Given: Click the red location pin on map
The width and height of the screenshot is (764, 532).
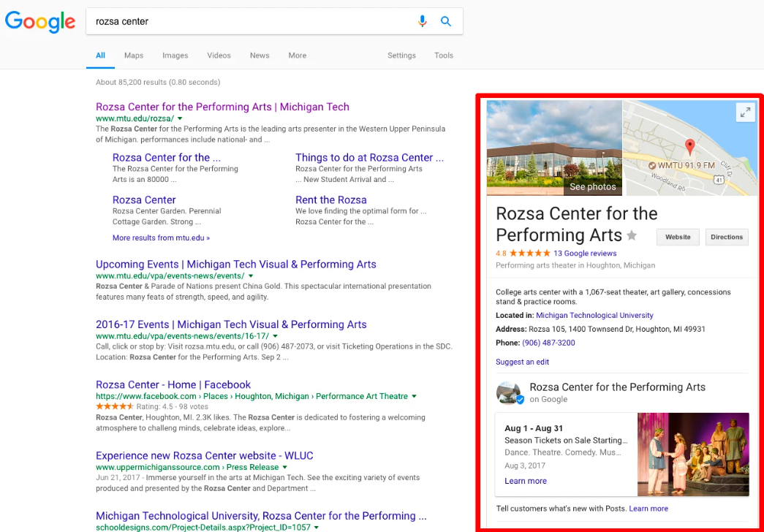Looking at the screenshot, I should [x=689, y=146].
